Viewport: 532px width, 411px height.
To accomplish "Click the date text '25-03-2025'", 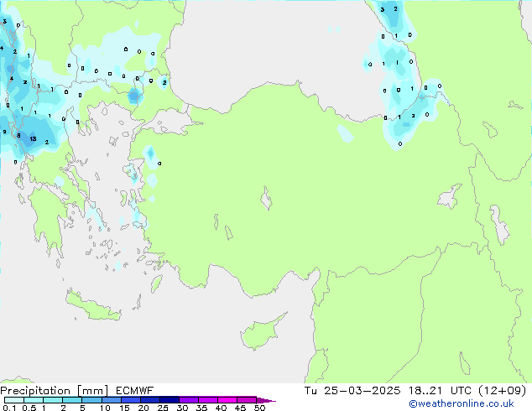I will (x=362, y=391).
